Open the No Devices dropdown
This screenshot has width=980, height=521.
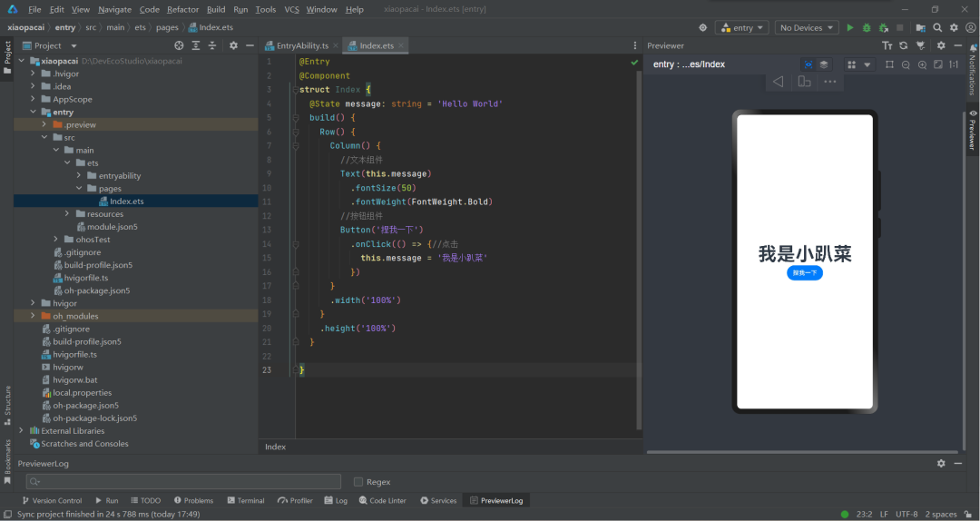tap(807, 28)
